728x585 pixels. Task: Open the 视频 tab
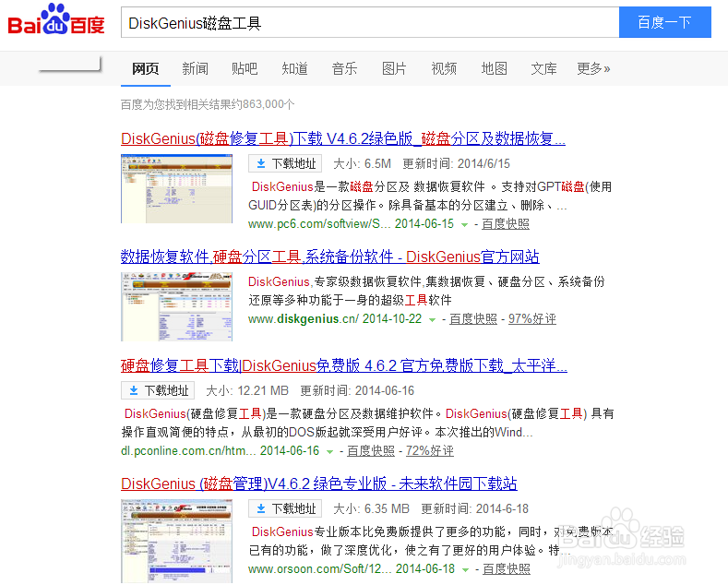click(444, 68)
